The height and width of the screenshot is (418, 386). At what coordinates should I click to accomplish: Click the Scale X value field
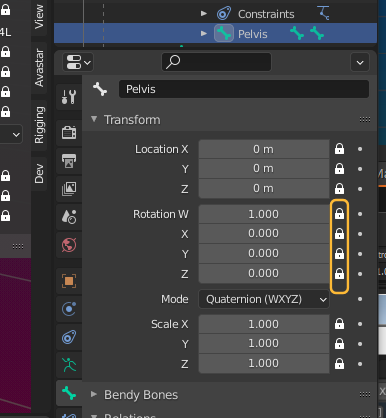(264, 324)
